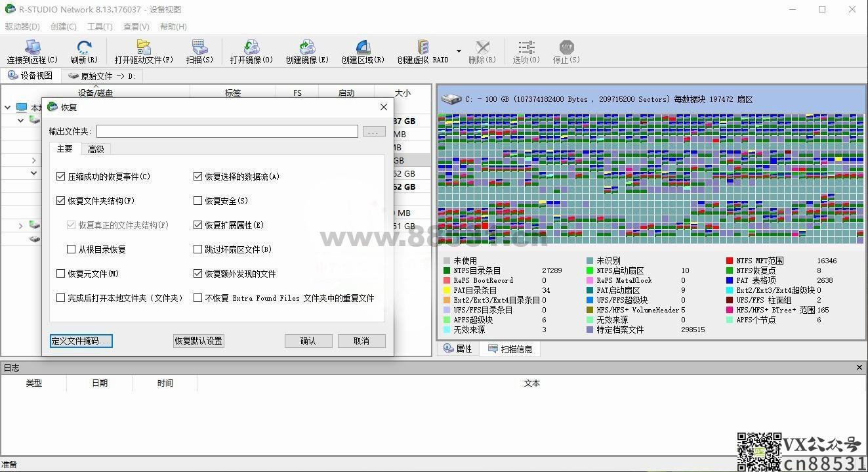Open dropdown arrow next to 创建虚拟 RAID

459,51
